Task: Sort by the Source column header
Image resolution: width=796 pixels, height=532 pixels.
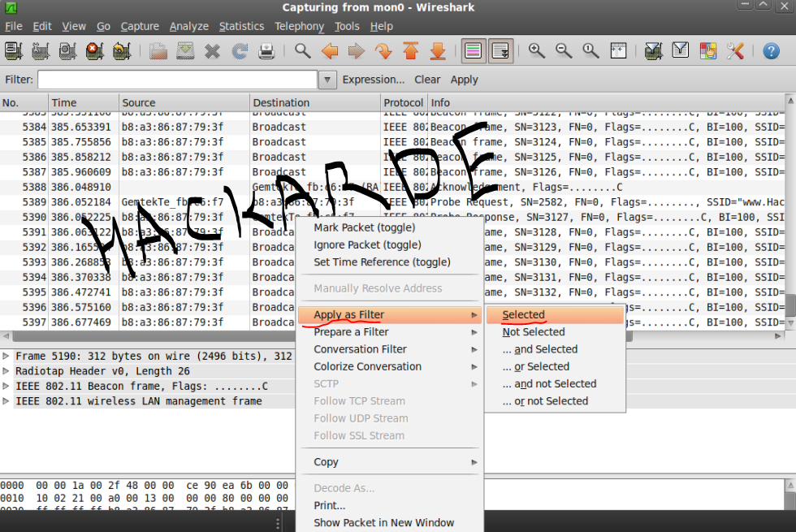Action: pyautogui.click(x=184, y=102)
